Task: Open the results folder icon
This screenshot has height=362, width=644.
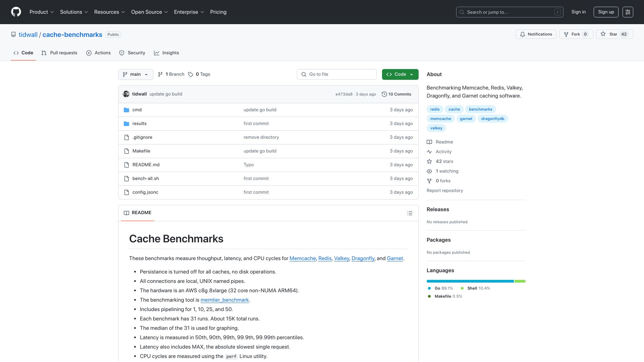Action: (x=126, y=124)
